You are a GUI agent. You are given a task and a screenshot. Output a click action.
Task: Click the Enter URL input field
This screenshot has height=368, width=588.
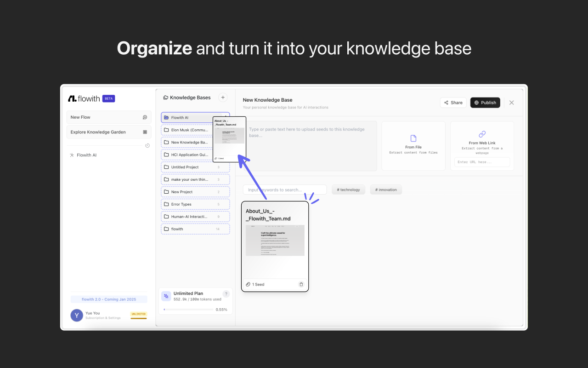(x=482, y=162)
